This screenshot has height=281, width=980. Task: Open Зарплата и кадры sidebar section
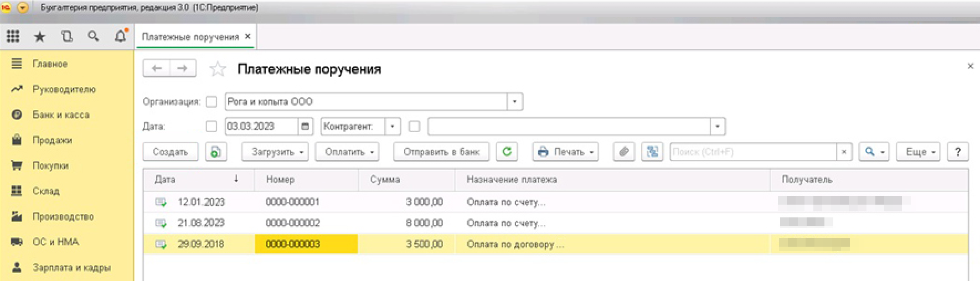click(71, 267)
